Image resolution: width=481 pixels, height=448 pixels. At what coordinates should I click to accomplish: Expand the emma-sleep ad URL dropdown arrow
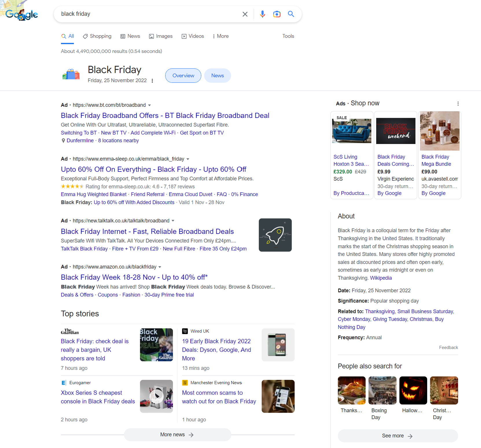click(188, 159)
